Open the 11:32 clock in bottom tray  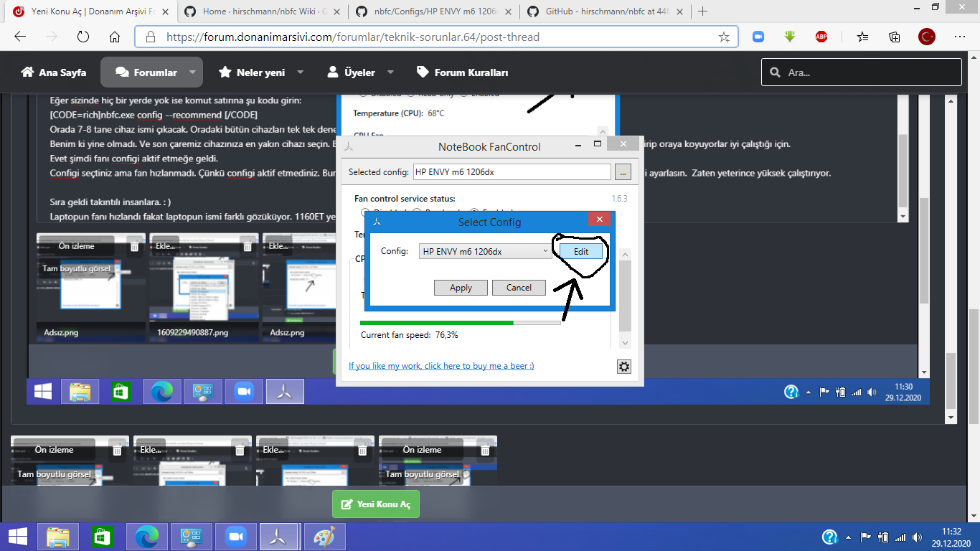[951, 537]
